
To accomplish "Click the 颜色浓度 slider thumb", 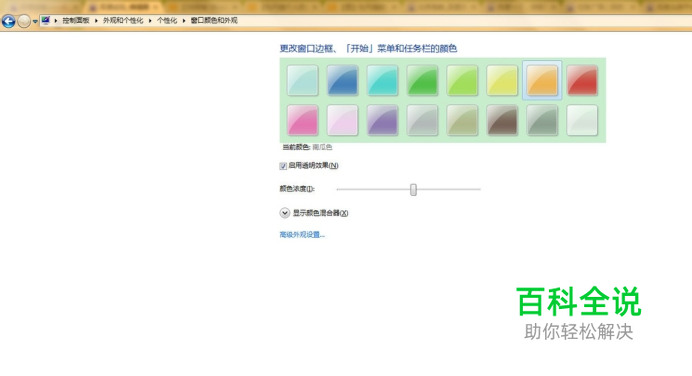I will coord(413,190).
